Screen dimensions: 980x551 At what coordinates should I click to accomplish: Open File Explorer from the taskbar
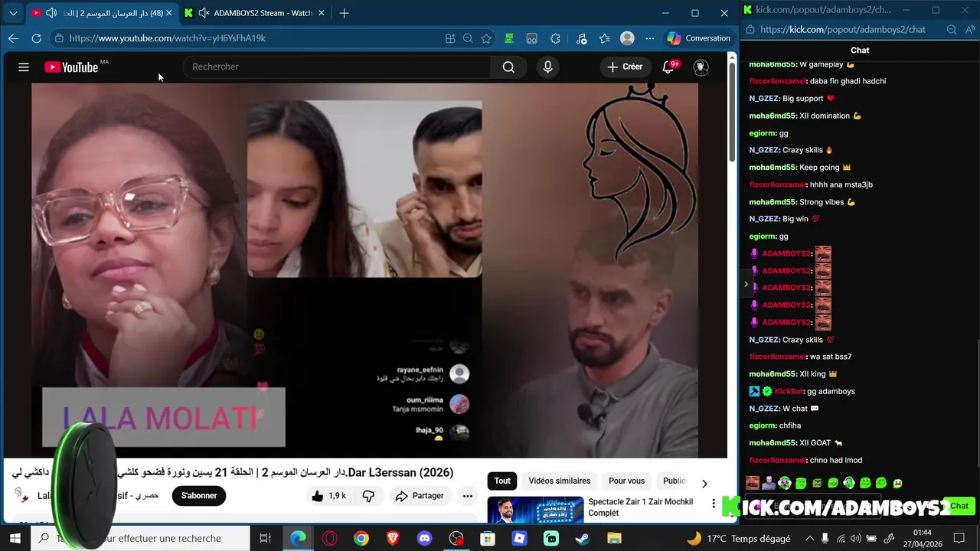[614, 538]
